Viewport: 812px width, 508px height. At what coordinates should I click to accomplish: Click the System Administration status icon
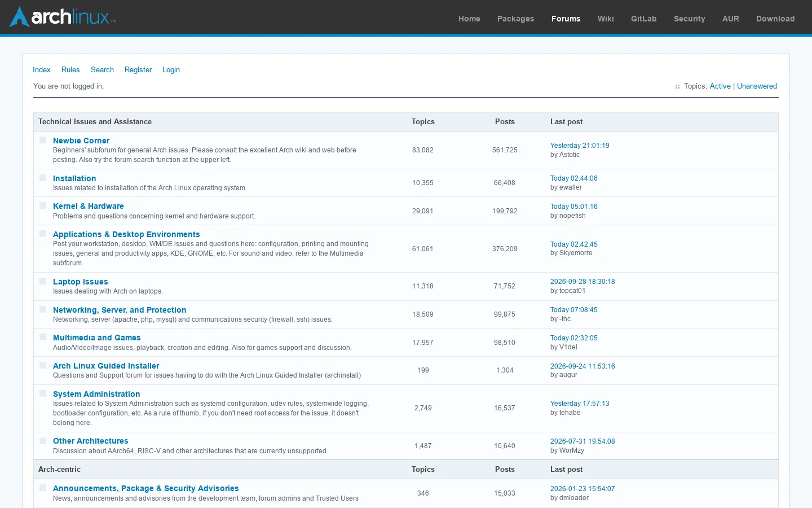click(x=43, y=393)
